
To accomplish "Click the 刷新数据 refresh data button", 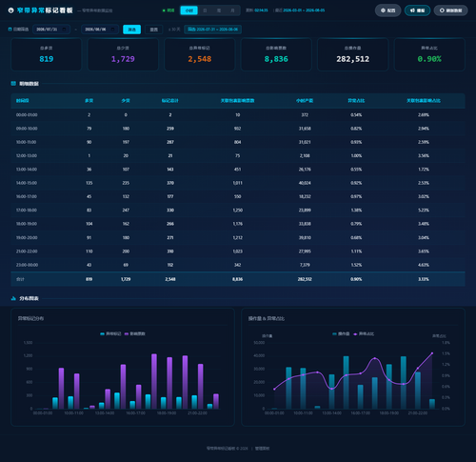I will (450, 10).
